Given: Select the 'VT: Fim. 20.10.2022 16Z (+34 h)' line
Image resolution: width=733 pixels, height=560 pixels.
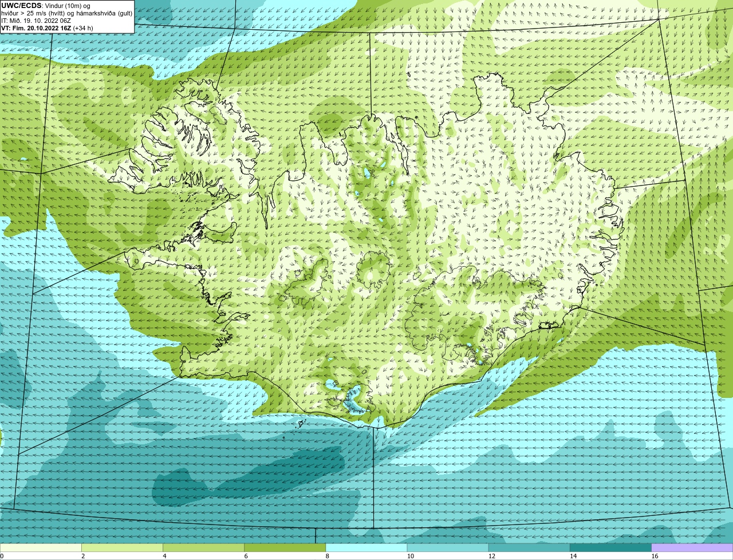Looking at the screenshot, I should (47, 27).
